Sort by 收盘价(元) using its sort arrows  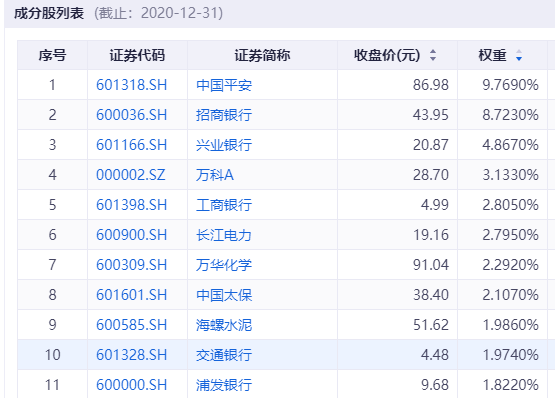pyautogui.click(x=433, y=55)
